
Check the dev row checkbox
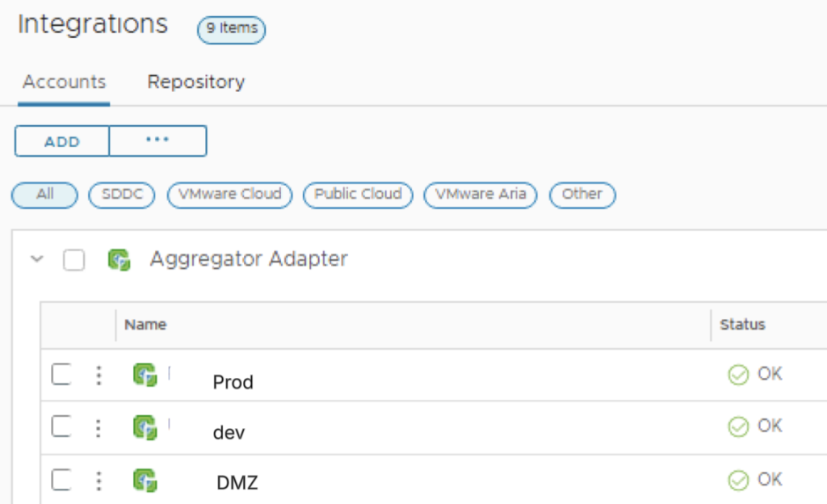click(61, 426)
